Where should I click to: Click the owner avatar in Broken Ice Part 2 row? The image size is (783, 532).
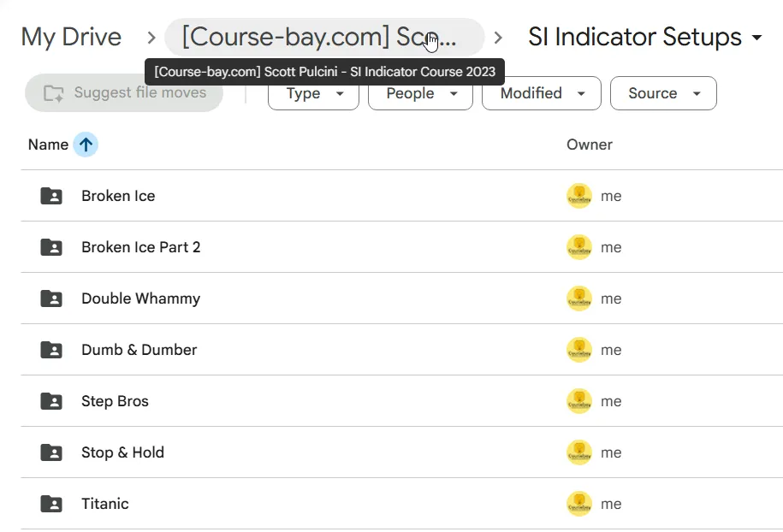579,247
